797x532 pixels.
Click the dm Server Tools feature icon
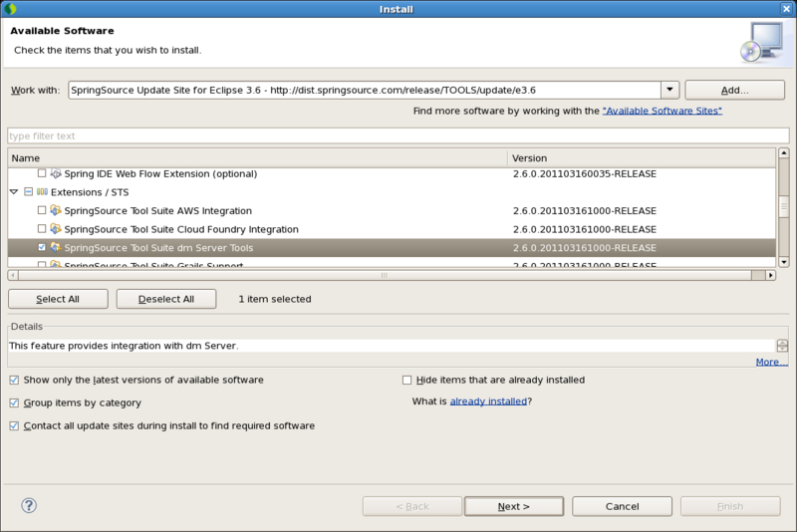56,247
